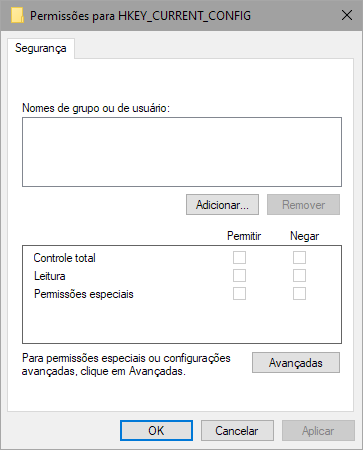
Task: Open the Avançadas settings
Action: pyautogui.click(x=296, y=363)
